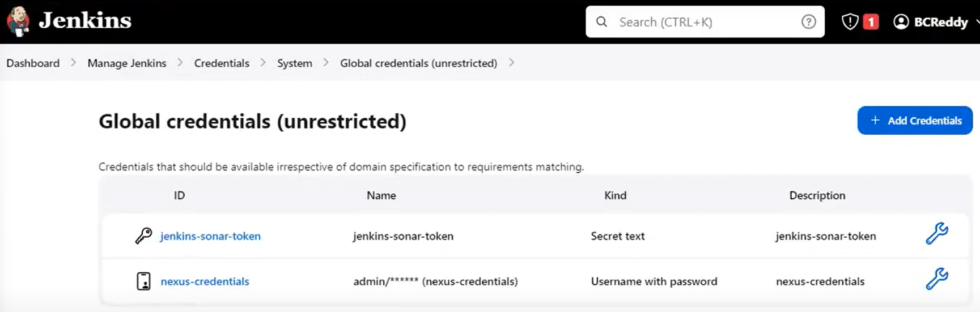980x312 pixels.
Task: Open the security shield warning icon
Action: [x=850, y=22]
